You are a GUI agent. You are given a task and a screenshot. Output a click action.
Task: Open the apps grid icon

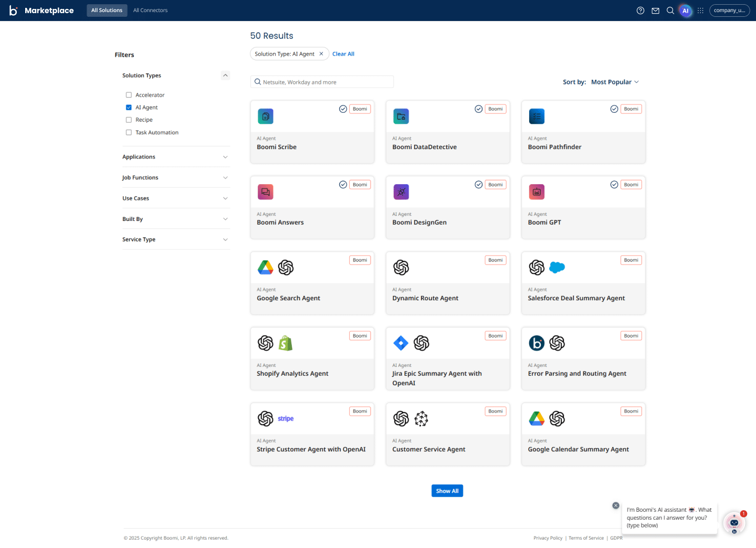700,10
